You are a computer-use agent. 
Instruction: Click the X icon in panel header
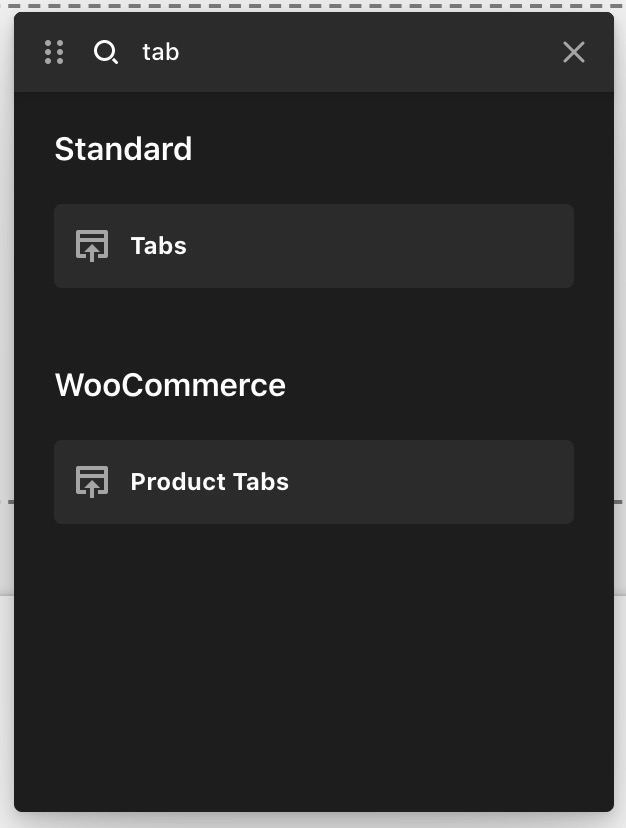pyautogui.click(x=574, y=52)
